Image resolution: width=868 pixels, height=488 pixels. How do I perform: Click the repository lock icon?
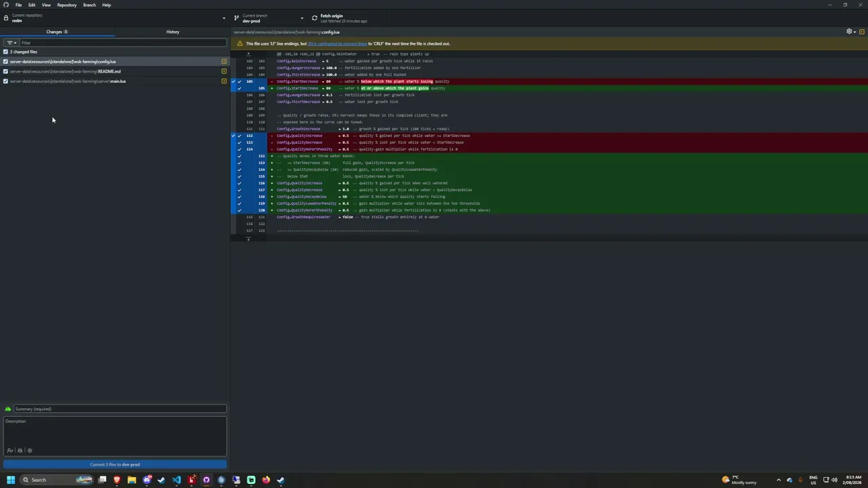tap(6, 18)
